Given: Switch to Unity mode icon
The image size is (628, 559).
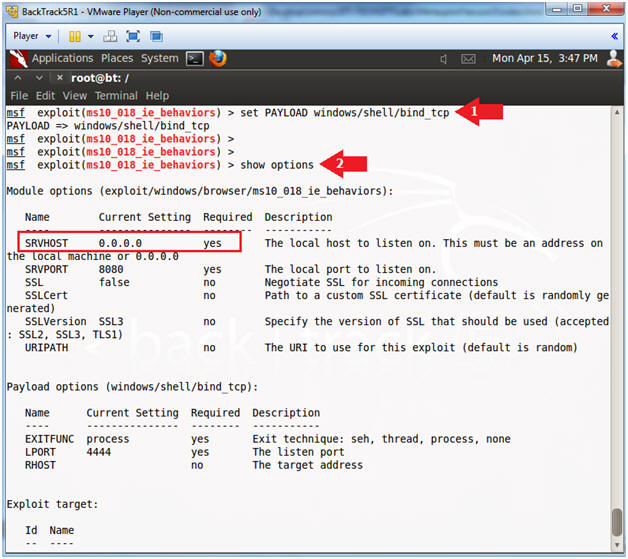Looking at the screenshot, I should [x=156, y=36].
